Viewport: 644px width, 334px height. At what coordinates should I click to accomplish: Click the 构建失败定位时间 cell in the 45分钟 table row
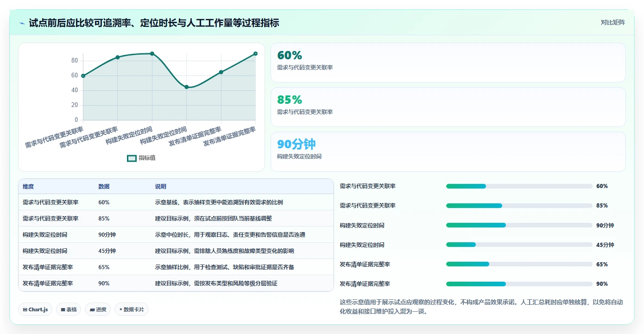(45, 251)
